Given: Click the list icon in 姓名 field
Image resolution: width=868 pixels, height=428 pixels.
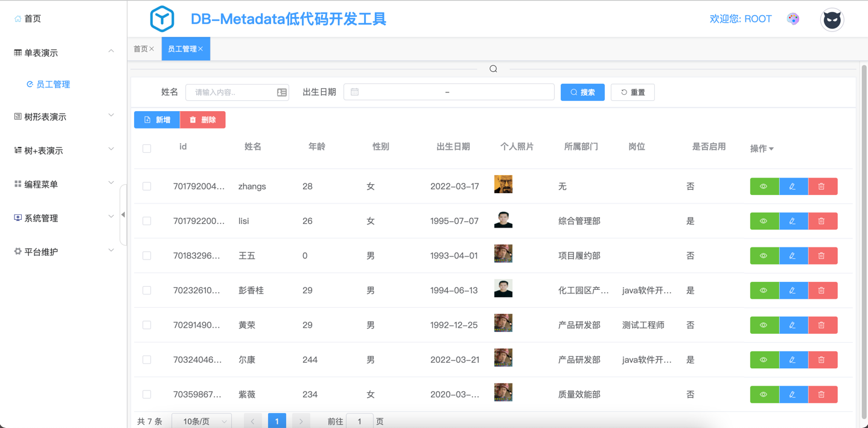Looking at the screenshot, I should [x=282, y=92].
